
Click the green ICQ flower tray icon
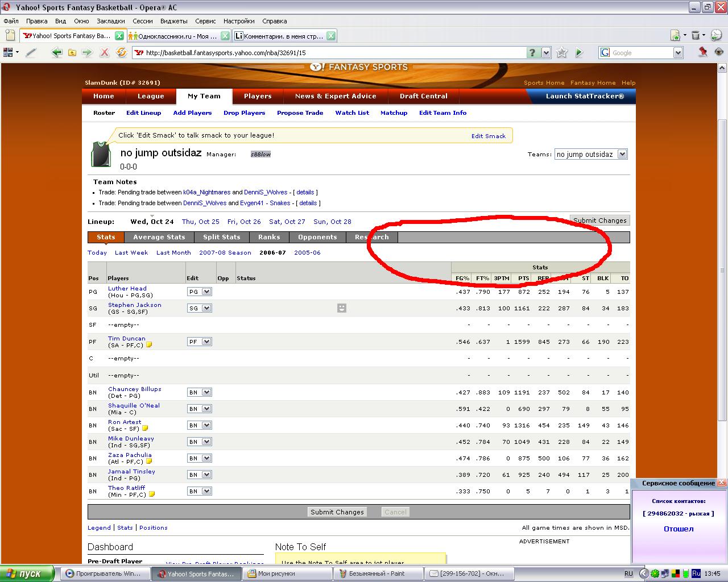655,573
